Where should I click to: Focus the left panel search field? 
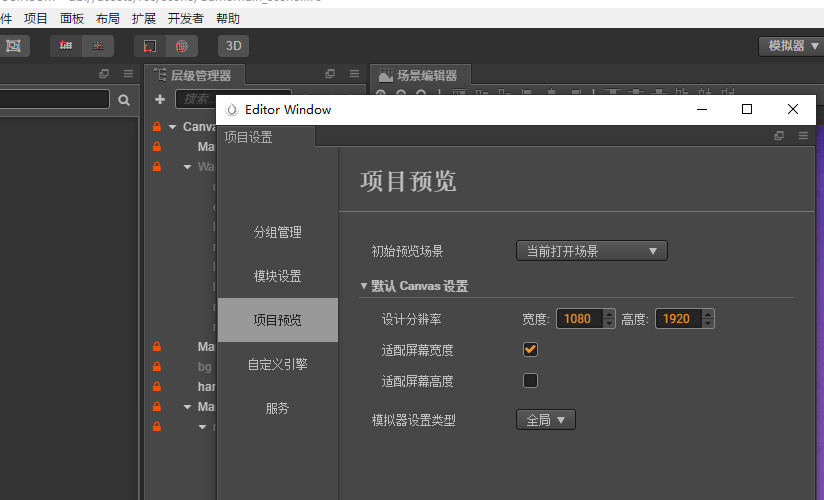click(x=54, y=99)
